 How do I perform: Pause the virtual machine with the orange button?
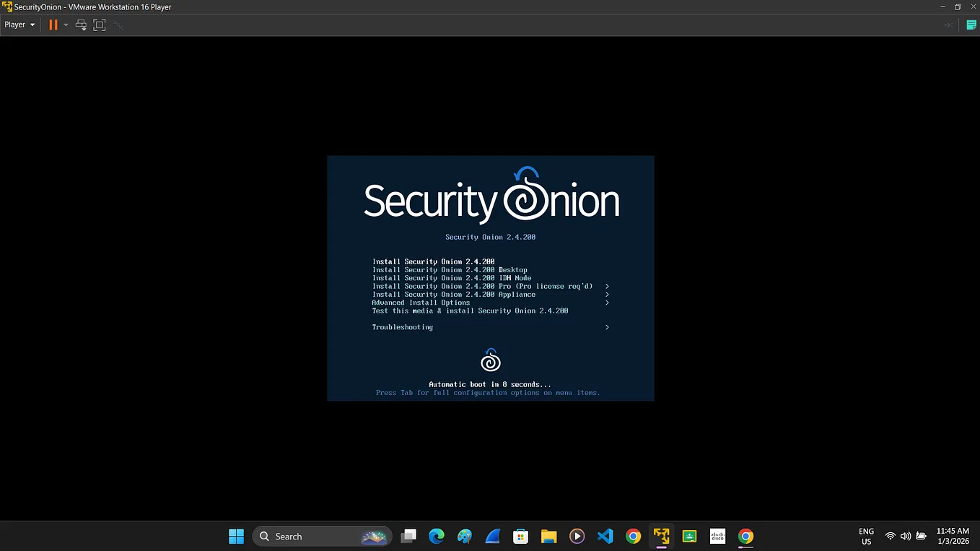click(53, 25)
